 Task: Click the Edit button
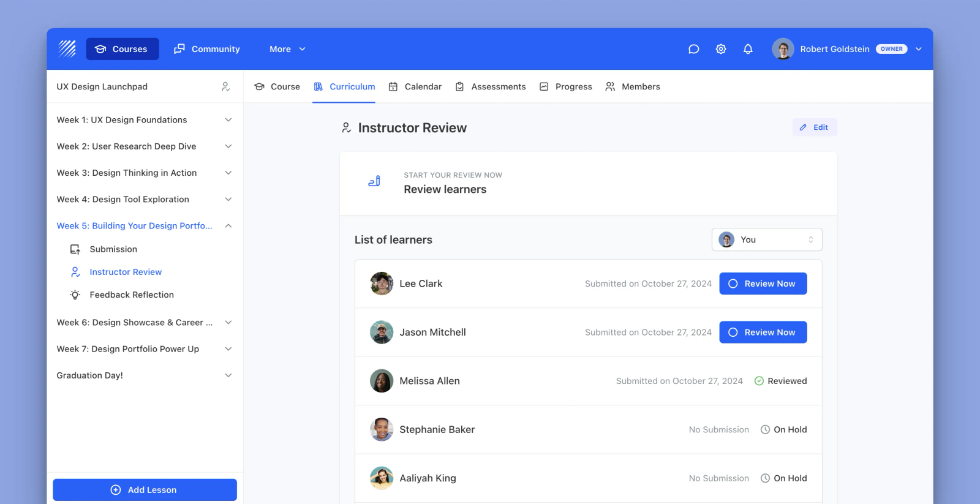[815, 127]
